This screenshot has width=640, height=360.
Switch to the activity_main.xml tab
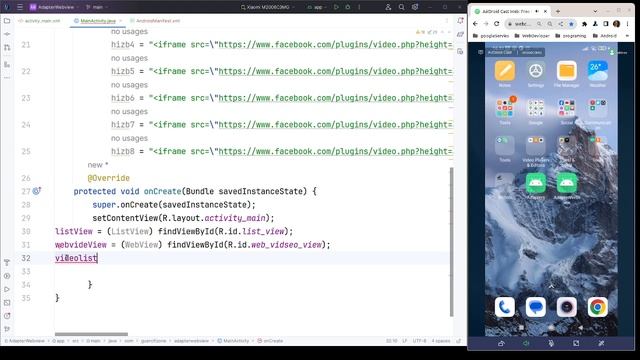pyautogui.click(x=40, y=21)
